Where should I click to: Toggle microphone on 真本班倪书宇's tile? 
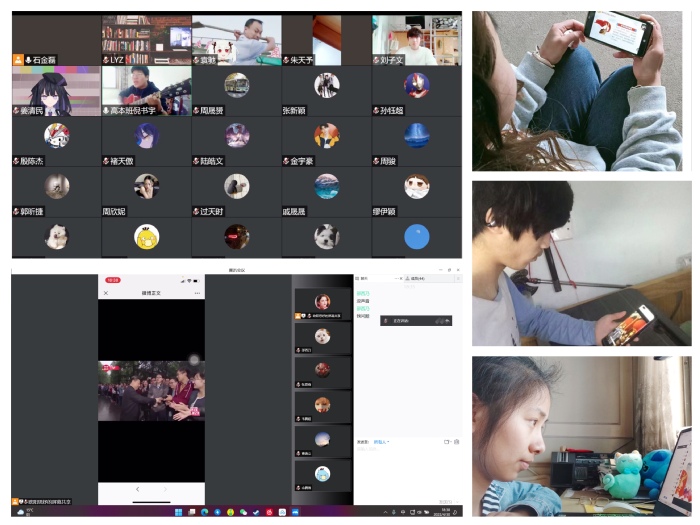coord(106,110)
